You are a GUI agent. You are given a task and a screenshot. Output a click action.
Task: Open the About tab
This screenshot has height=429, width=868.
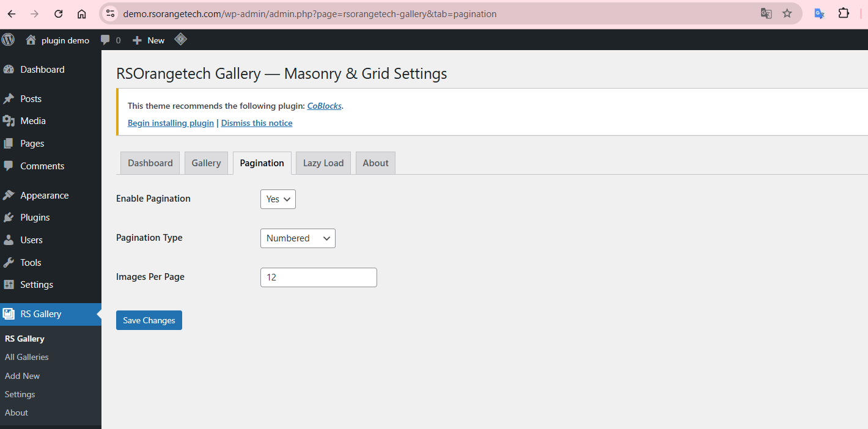point(376,163)
